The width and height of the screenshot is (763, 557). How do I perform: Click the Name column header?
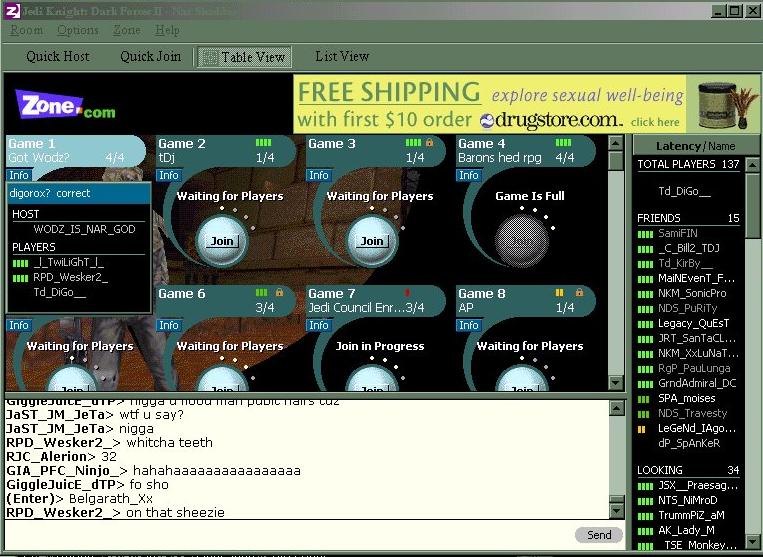(x=722, y=146)
